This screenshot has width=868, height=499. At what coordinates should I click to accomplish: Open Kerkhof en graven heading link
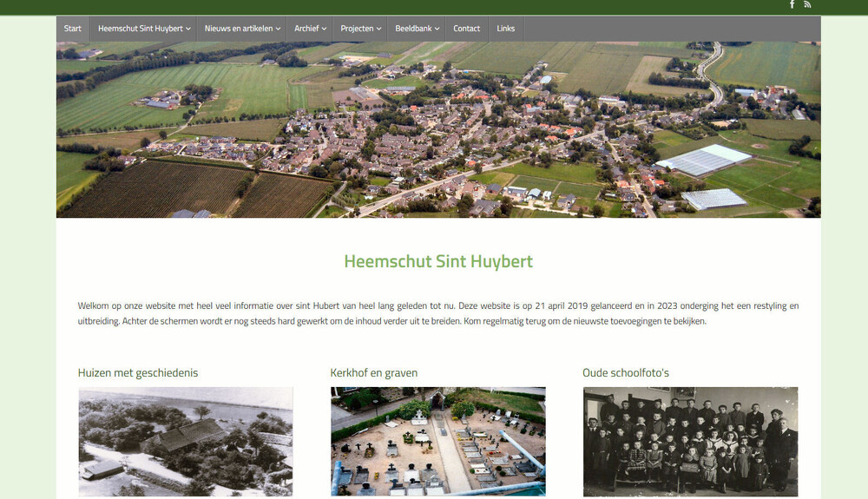point(373,373)
